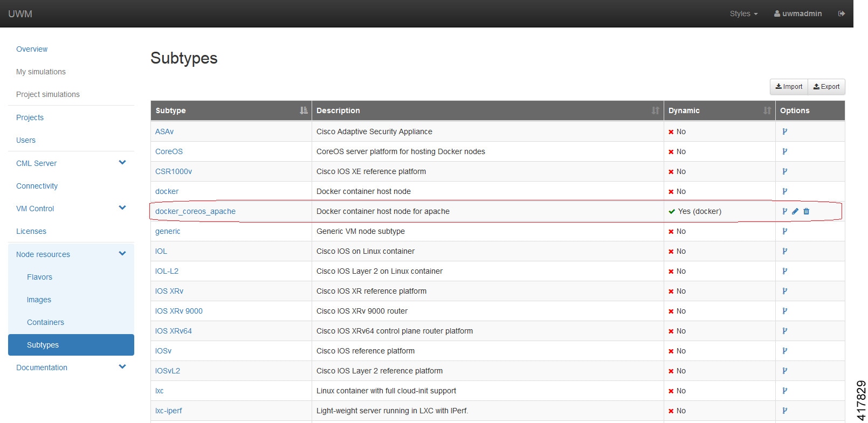Open the generic subtype link

(168, 231)
